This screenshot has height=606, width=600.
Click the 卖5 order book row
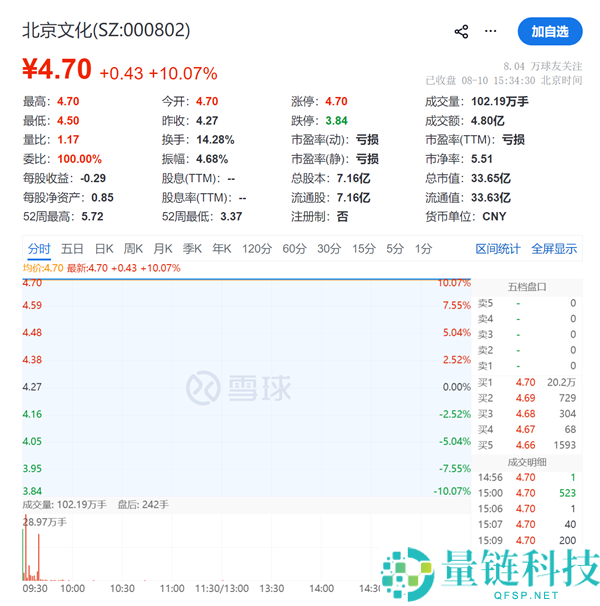[x=527, y=303]
